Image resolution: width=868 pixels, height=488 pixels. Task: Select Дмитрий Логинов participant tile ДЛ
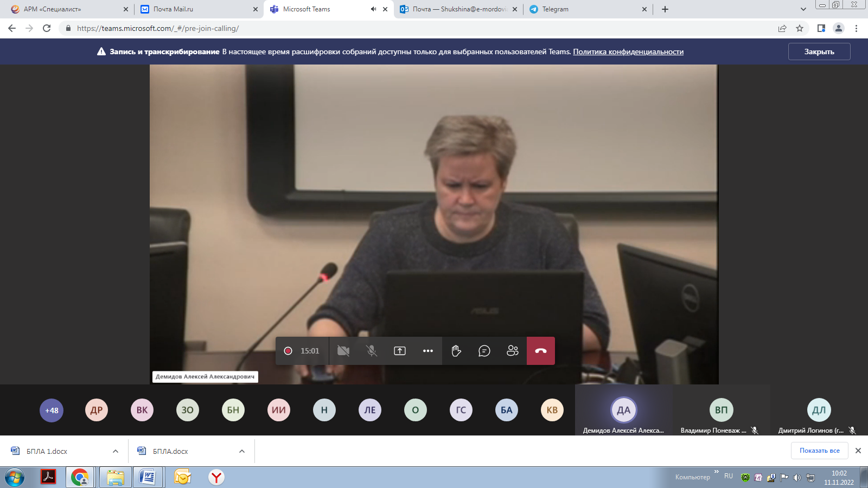pos(819,410)
